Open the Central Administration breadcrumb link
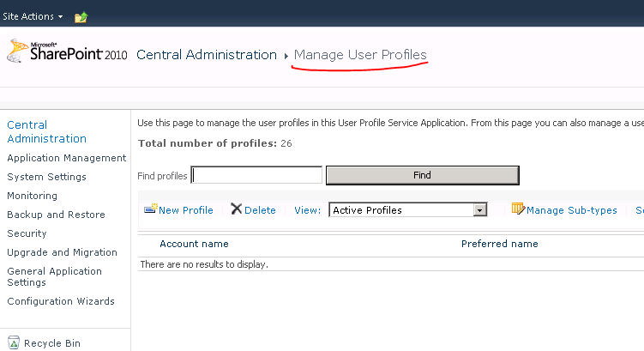Screen dimensions: 644x351 click(x=207, y=55)
